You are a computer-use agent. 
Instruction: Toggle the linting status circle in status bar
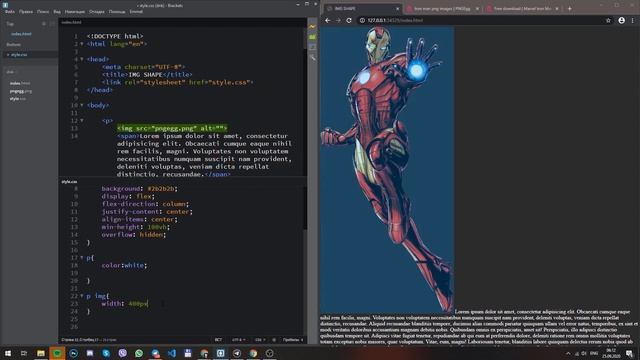pos(274,340)
